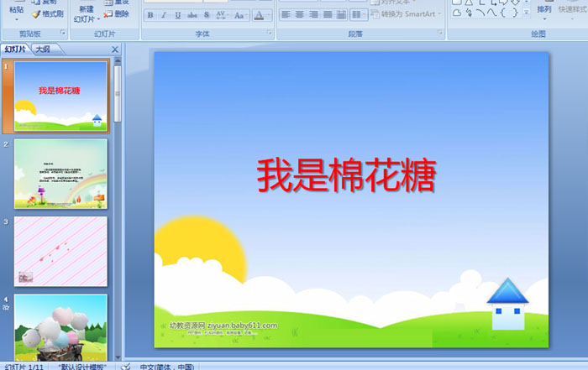Justify the text
Image resolution: width=588 pixels, height=370 pixels.
pos(328,14)
